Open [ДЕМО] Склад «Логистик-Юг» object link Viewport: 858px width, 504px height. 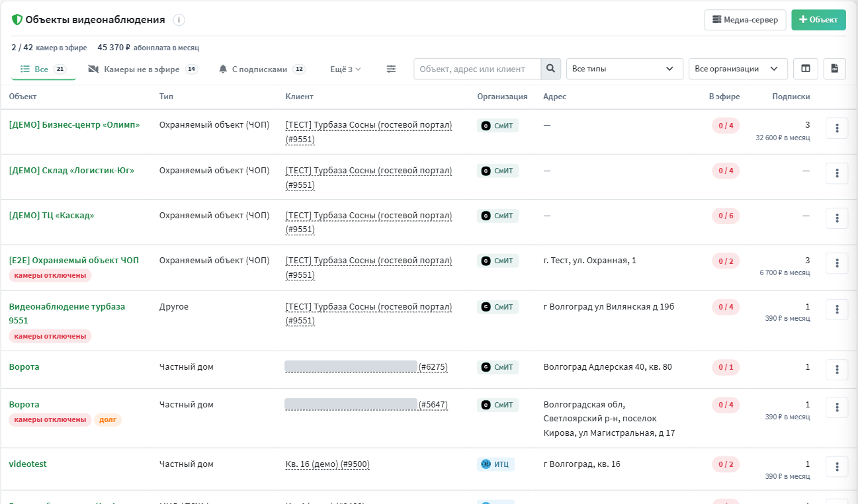[71, 170]
